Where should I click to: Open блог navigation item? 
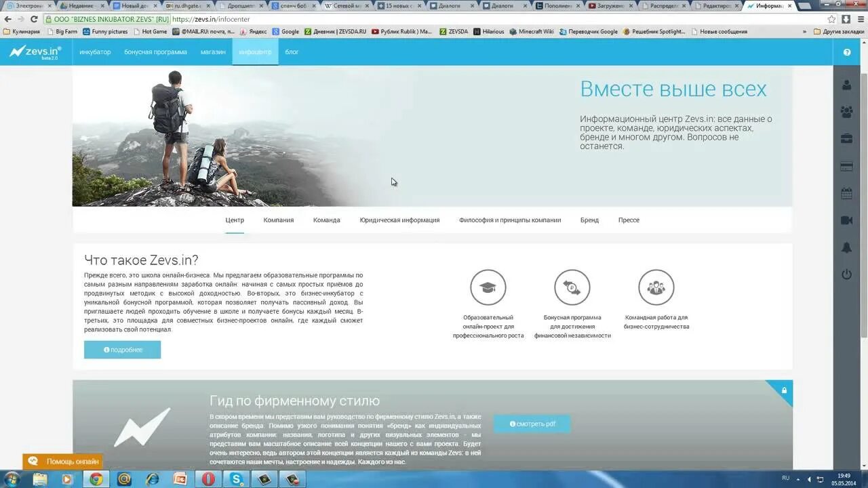click(292, 52)
